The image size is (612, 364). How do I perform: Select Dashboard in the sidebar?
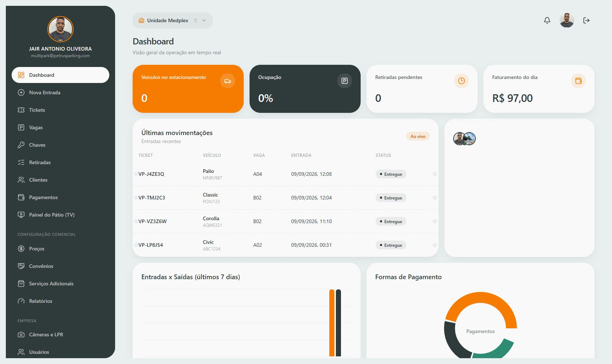pos(60,75)
